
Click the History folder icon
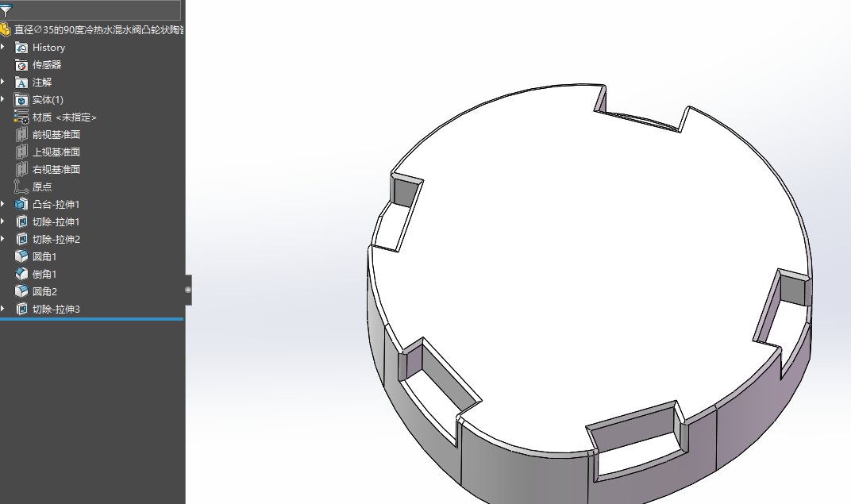(x=21, y=47)
